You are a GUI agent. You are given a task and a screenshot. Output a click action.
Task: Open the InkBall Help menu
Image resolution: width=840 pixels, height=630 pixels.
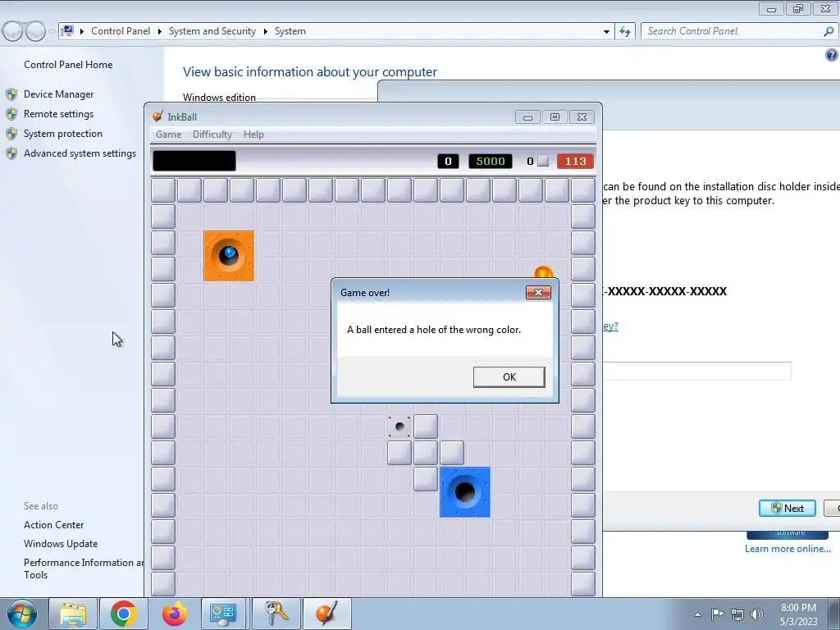(253, 135)
